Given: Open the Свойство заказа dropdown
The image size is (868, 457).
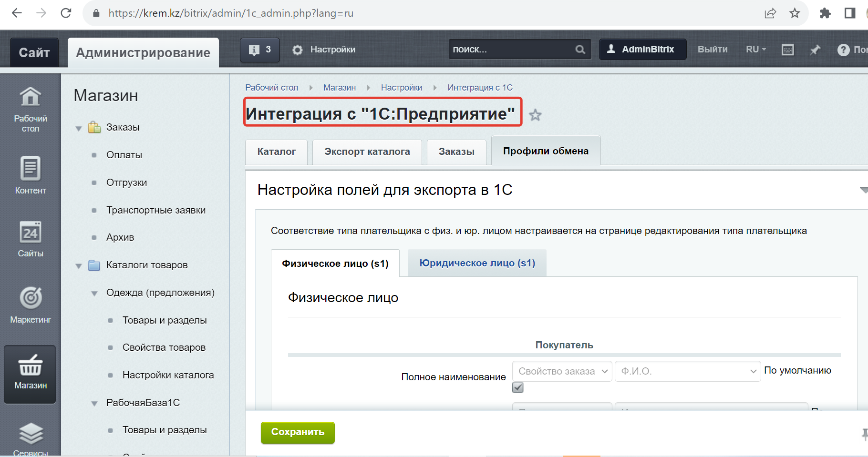Looking at the screenshot, I should 562,371.
